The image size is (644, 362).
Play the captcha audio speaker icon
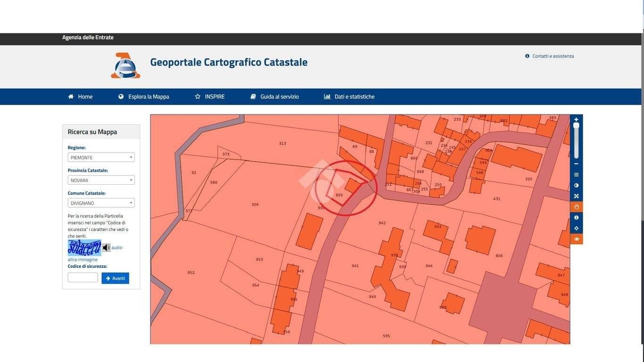coord(106,247)
